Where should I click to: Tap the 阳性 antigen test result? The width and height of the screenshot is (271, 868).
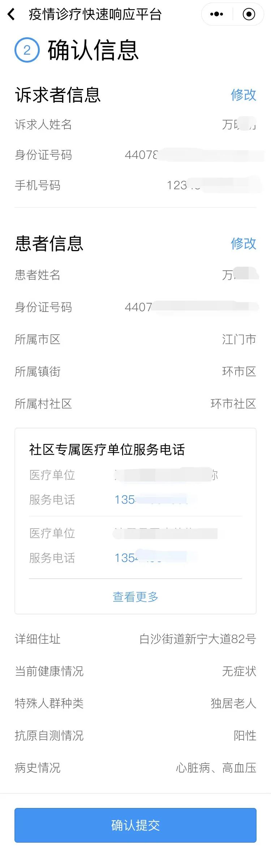click(x=245, y=736)
